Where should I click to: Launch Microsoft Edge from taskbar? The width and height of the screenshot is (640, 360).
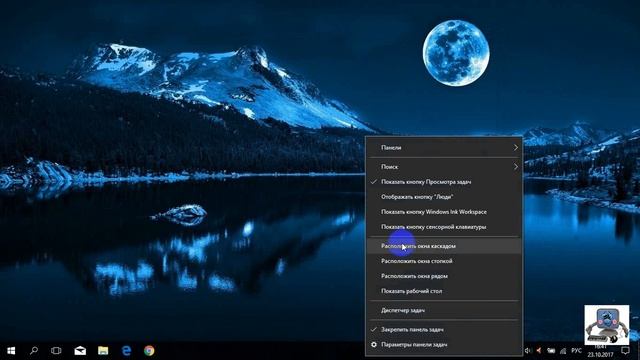[126, 351]
